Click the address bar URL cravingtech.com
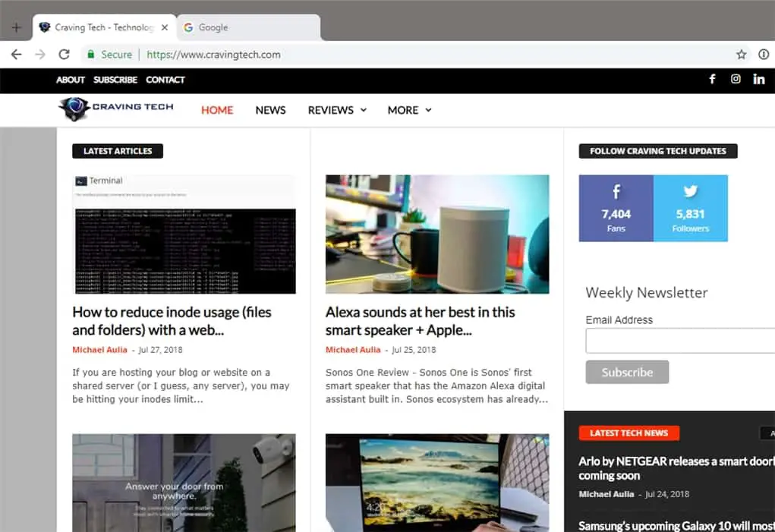 coord(213,55)
